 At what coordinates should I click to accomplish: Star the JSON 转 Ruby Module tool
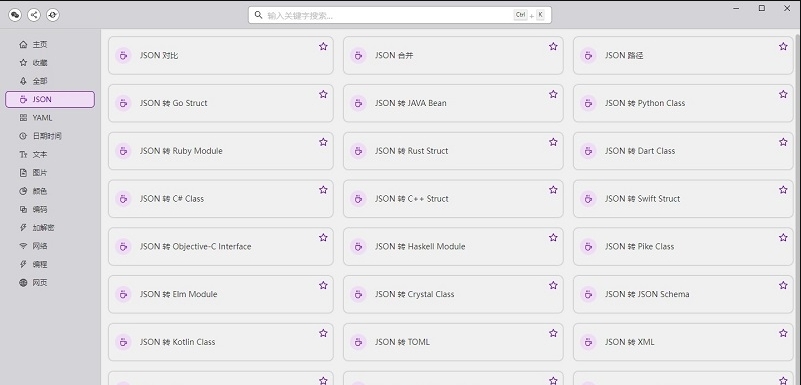323,142
